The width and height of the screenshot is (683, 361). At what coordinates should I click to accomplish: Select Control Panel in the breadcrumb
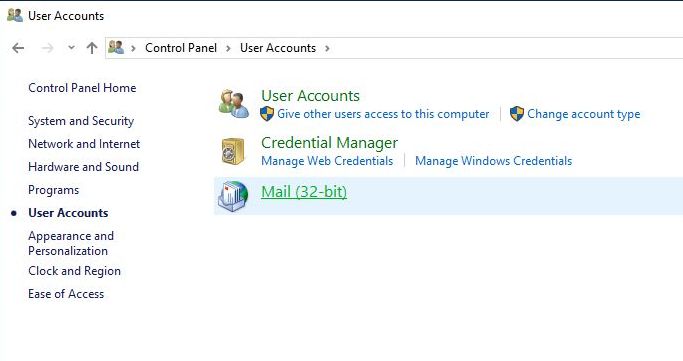pos(181,48)
